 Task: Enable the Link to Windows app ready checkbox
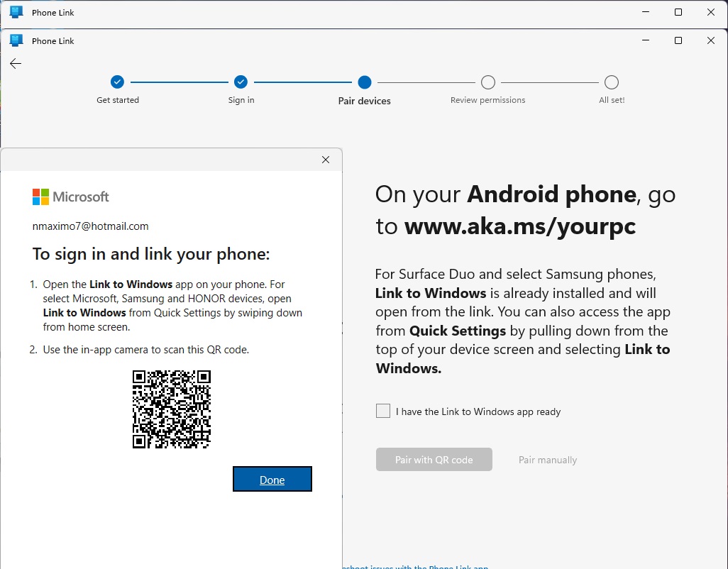(x=382, y=411)
